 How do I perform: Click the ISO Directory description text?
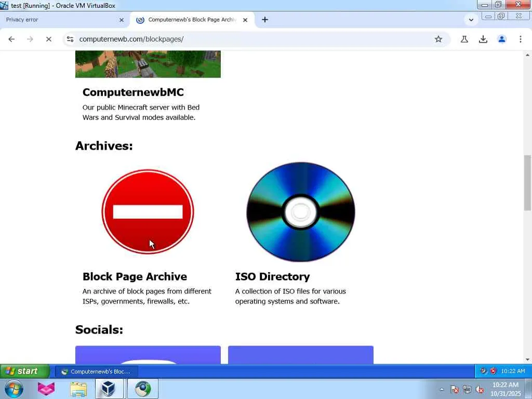(x=290, y=296)
